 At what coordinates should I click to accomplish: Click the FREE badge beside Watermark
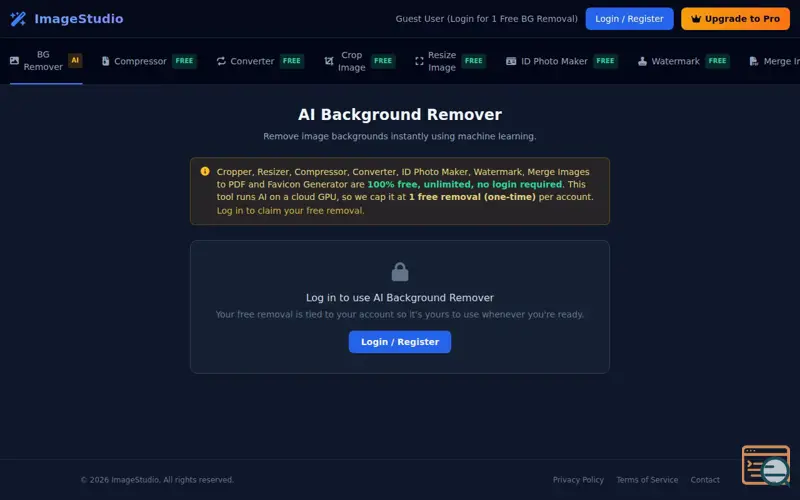point(717,61)
